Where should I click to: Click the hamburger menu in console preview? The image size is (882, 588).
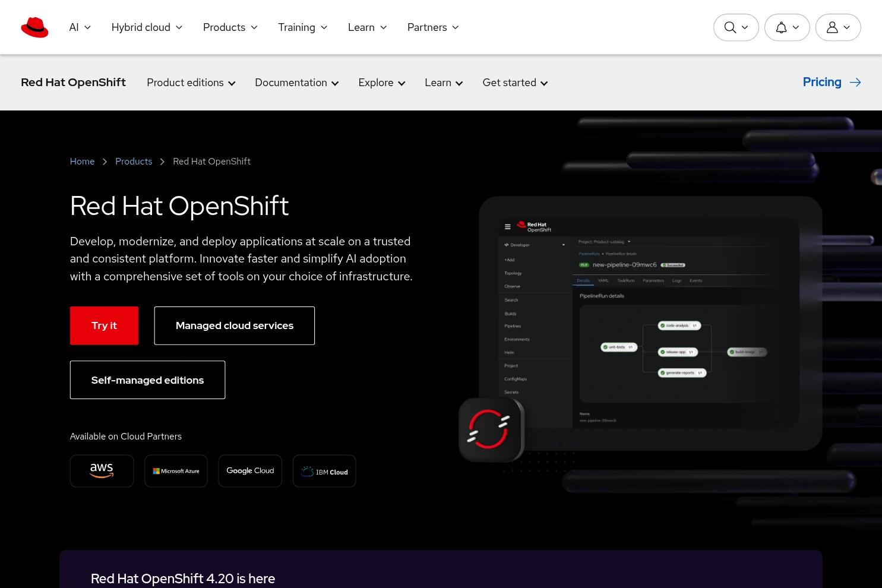(x=508, y=227)
